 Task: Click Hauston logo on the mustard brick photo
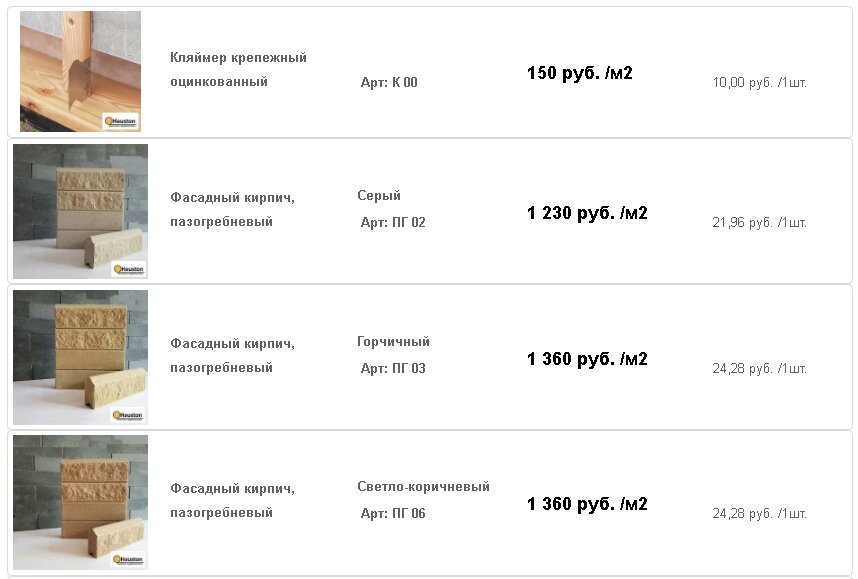point(129,415)
